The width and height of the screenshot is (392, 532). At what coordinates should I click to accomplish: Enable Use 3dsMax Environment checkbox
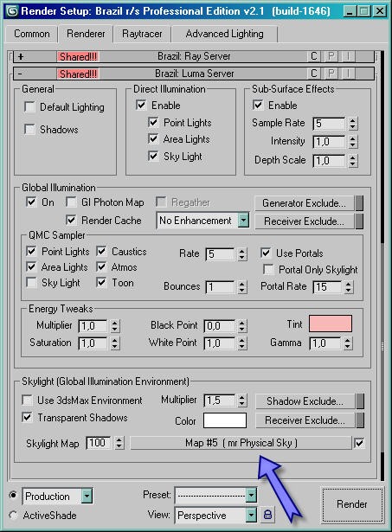(x=27, y=400)
